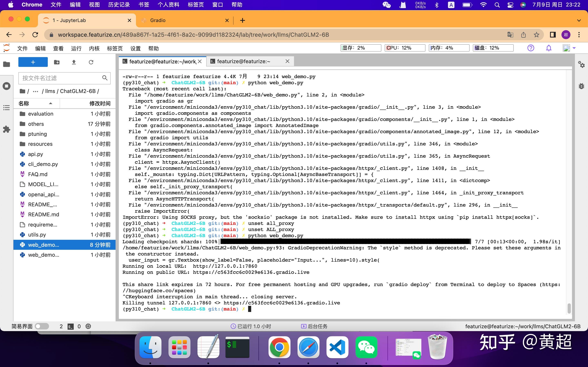Image resolution: width=588 pixels, height=367 pixels.
Task: Expand the collapsed path ellipsis in breadcrumb
Action: coord(36,91)
